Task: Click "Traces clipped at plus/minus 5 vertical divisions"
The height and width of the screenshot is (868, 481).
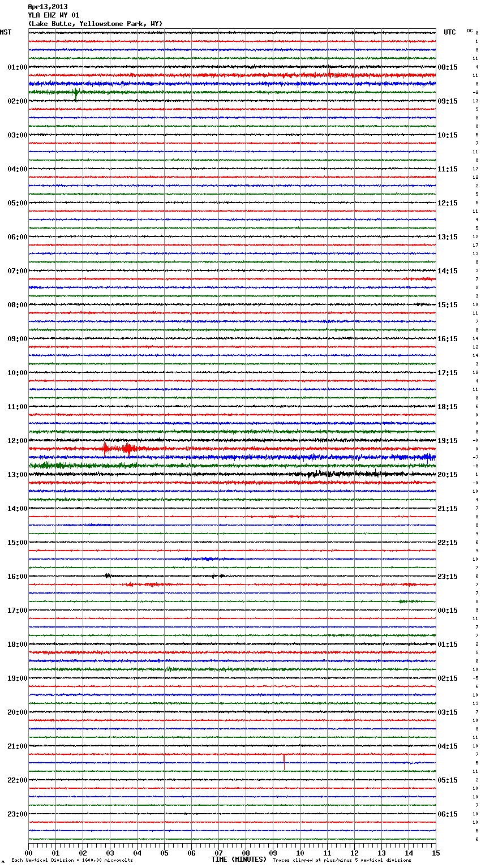Action: click(342, 861)
